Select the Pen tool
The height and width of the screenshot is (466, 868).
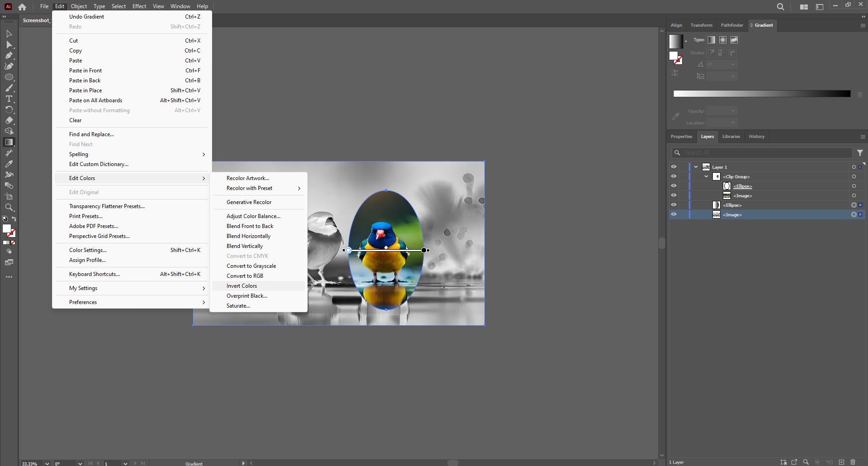9,55
